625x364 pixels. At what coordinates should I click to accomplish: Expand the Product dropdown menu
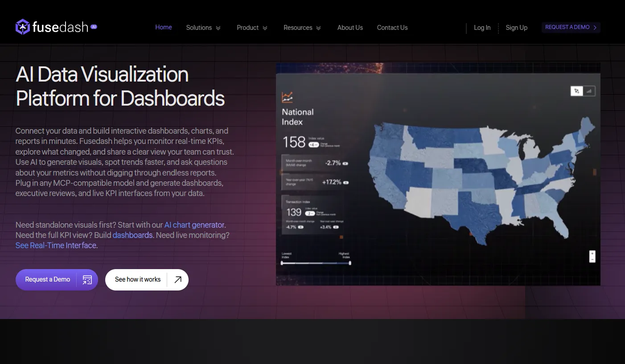click(252, 28)
